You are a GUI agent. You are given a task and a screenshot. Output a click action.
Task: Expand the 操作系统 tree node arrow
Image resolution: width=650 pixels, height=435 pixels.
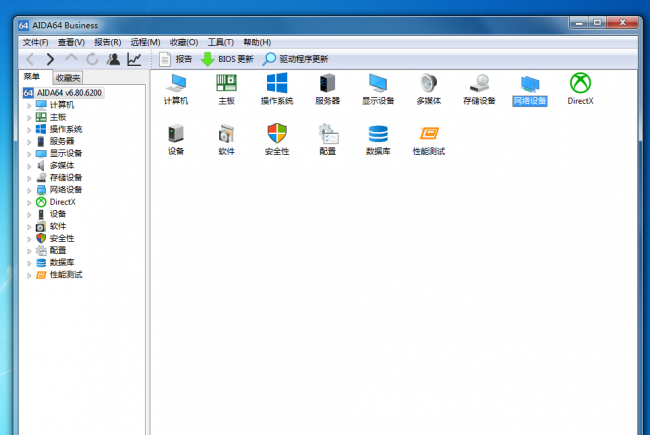click(29, 130)
